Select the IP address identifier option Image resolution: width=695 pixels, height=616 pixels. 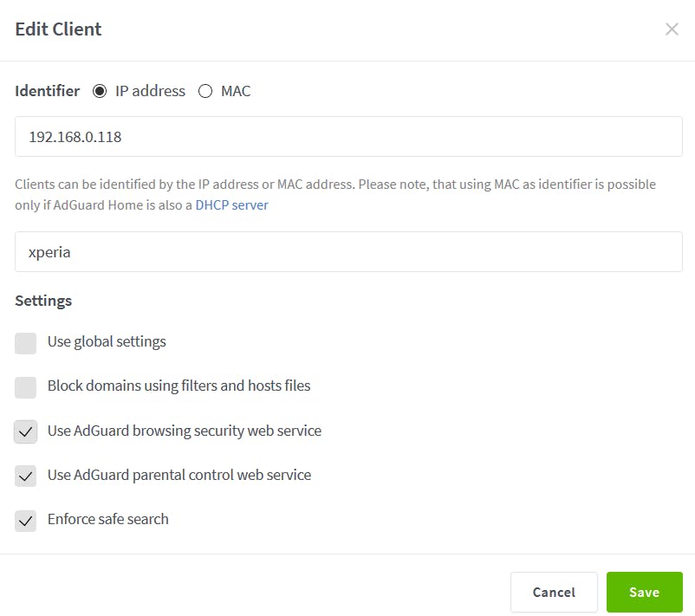click(x=101, y=91)
